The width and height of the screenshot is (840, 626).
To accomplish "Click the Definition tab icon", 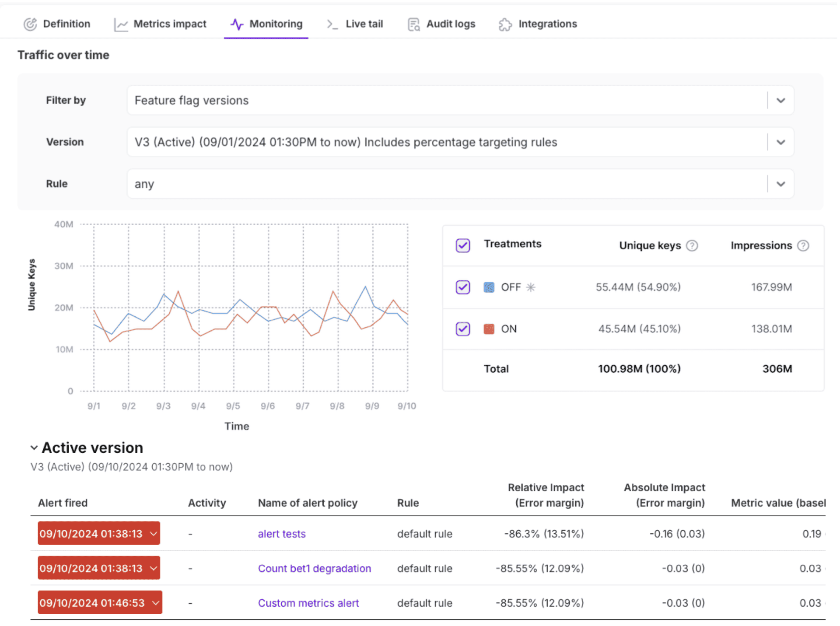I will pyautogui.click(x=30, y=24).
